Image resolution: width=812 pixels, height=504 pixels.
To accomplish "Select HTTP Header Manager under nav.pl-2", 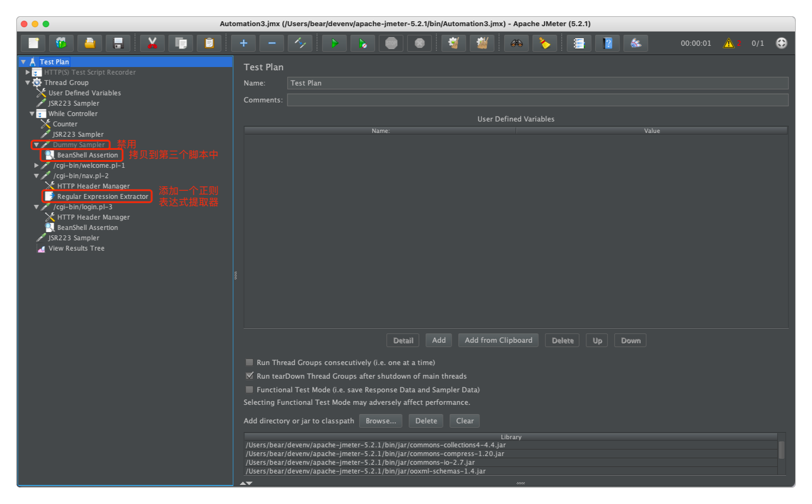I will click(x=93, y=186).
